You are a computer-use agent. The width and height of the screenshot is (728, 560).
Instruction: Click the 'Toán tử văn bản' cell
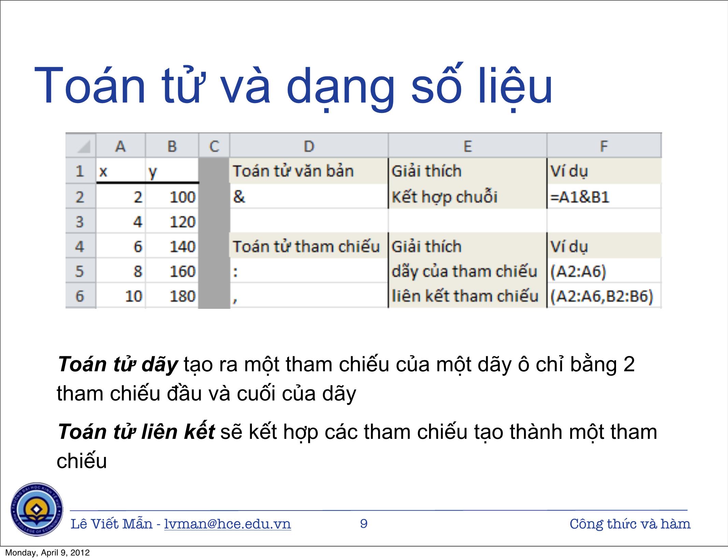click(x=309, y=171)
